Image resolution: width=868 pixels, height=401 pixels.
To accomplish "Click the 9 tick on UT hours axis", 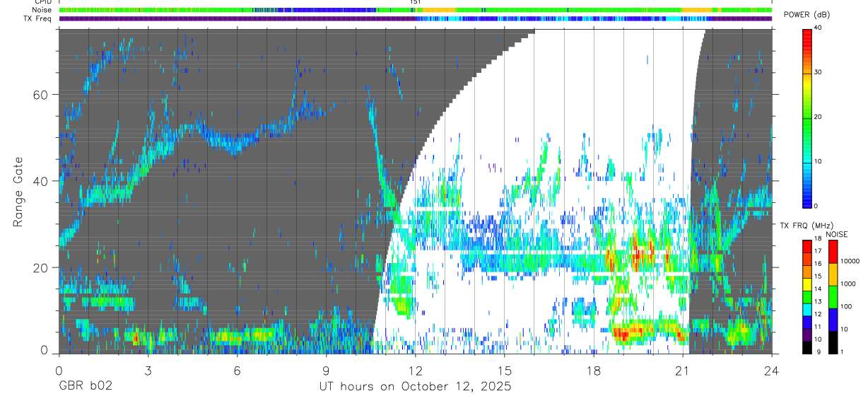I will point(326,370).
